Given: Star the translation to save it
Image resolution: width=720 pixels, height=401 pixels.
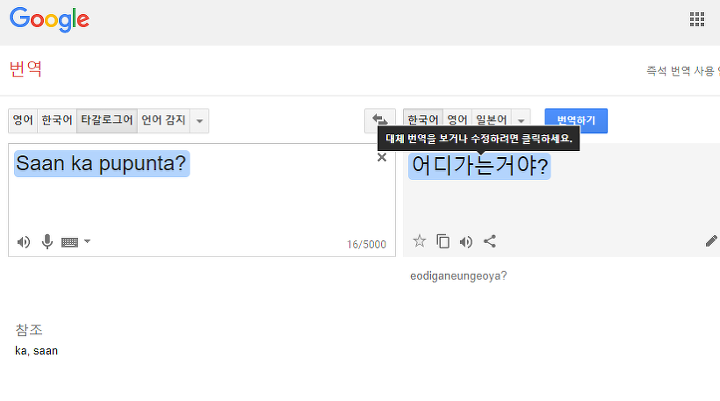Looking at the screenshot, I should [419, 241].
